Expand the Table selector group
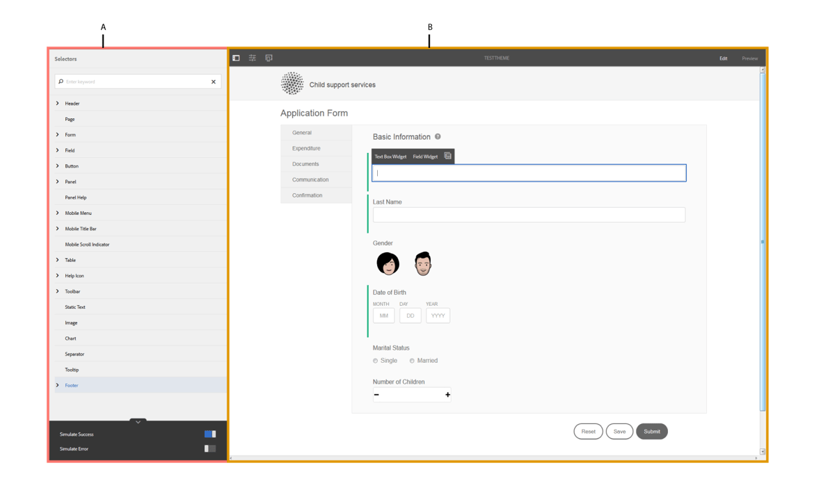This screenshot has width=835, height=504. (x=58, y=259)
